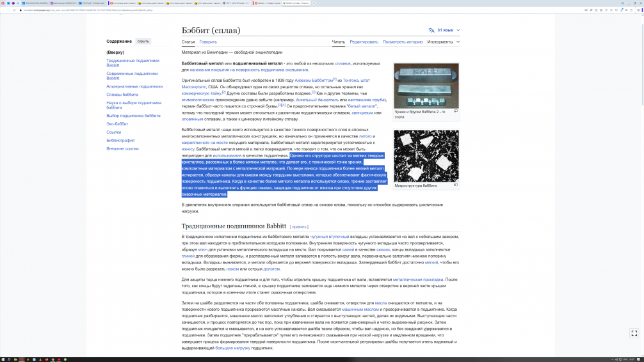Open the babbitt ingots and bars photo
Screen dimensions: 644x362
(x=426, y=86)
